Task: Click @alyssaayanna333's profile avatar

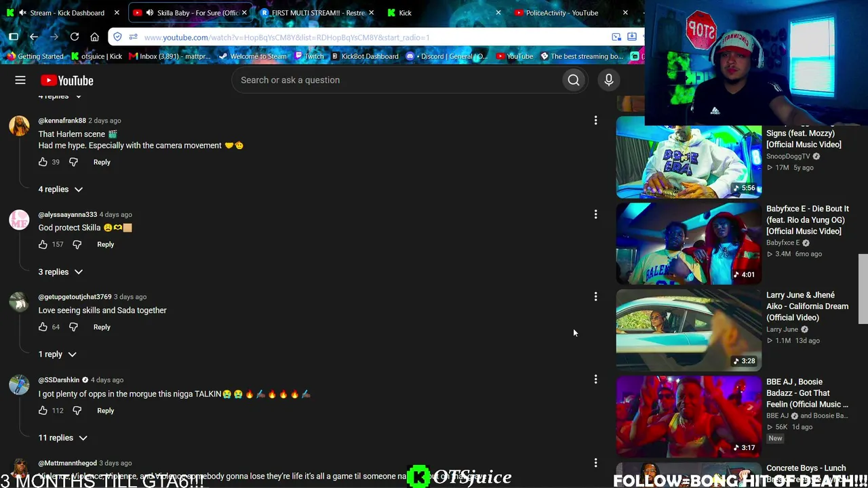Action: click(x=19, y=220)
